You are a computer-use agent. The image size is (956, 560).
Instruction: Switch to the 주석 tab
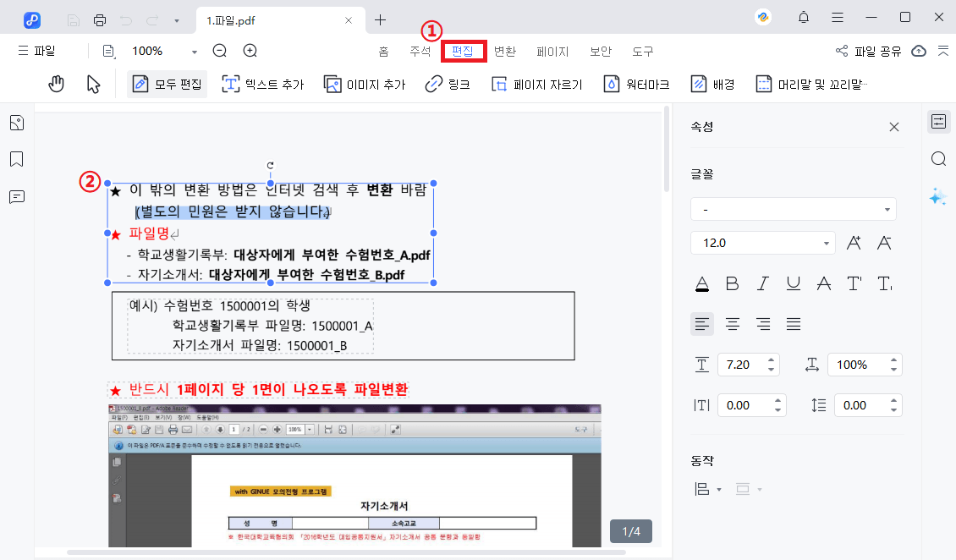click(420, 52)
